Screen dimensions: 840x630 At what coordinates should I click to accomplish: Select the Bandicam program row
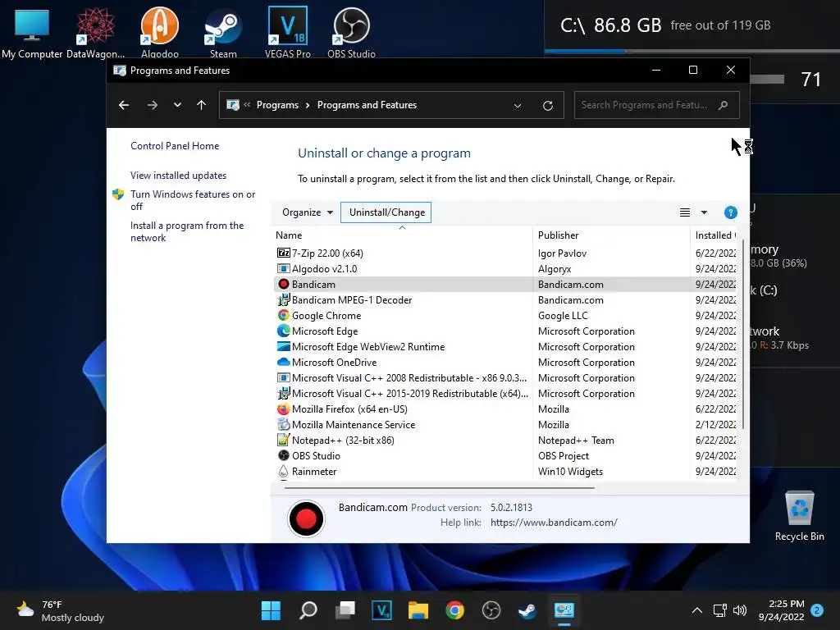click(x=505, y=284)
